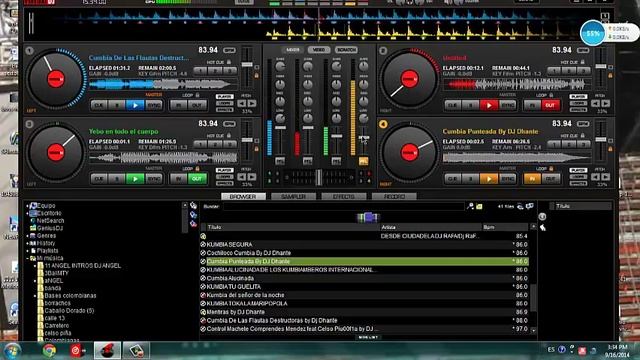Screen dimensions: 640x360
Task: Sort tracks by Artista column
Action: coord(430,227)
